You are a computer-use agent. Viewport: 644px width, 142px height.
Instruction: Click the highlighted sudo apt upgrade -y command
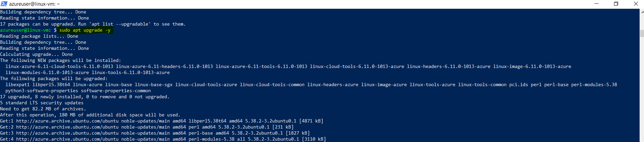(85, 30)
